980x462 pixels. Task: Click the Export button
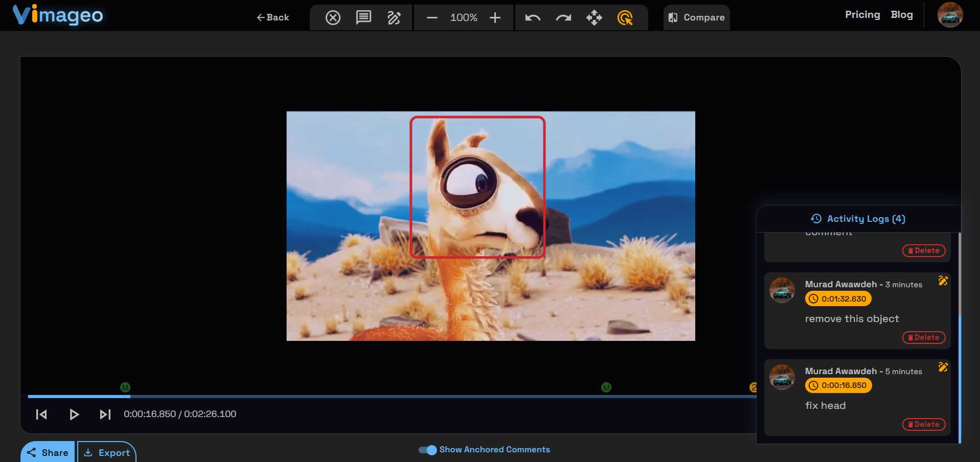pos(107,452)
